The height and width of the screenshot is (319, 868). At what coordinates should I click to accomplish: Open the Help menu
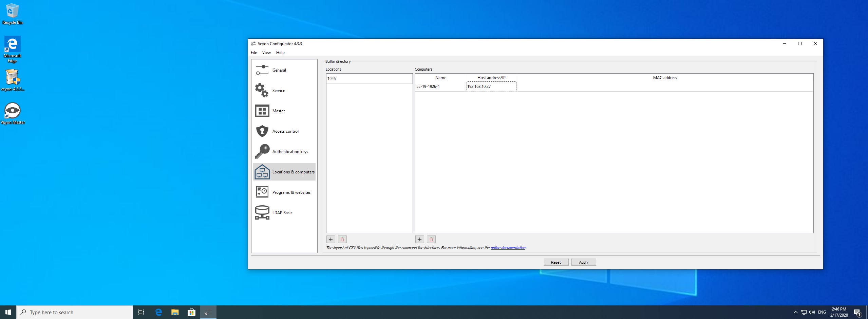coord(280,53)
